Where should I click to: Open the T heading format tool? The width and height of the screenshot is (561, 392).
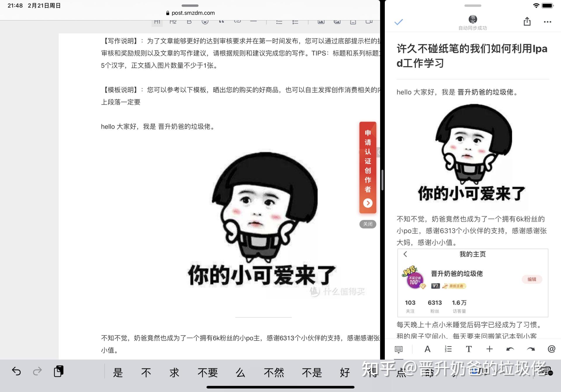pos(469,349)
